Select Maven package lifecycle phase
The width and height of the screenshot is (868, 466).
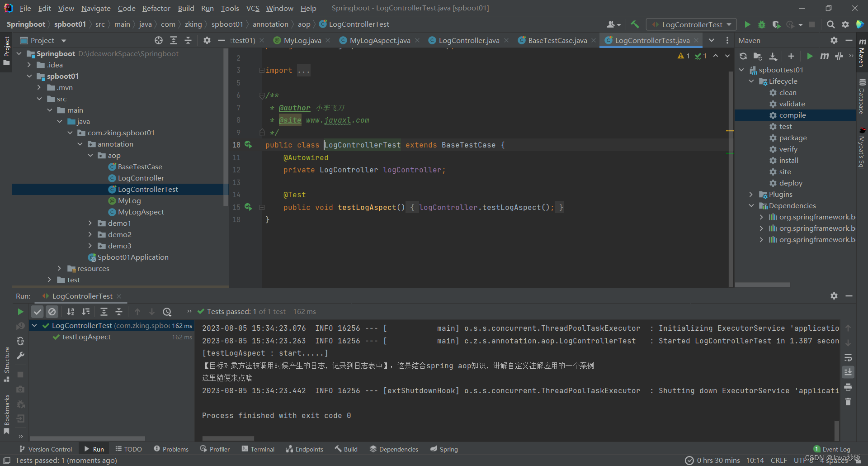point(793,138)
